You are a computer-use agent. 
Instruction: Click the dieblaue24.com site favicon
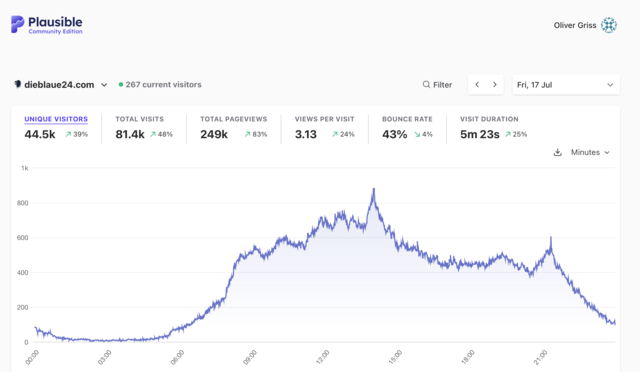tap(18, 84)
